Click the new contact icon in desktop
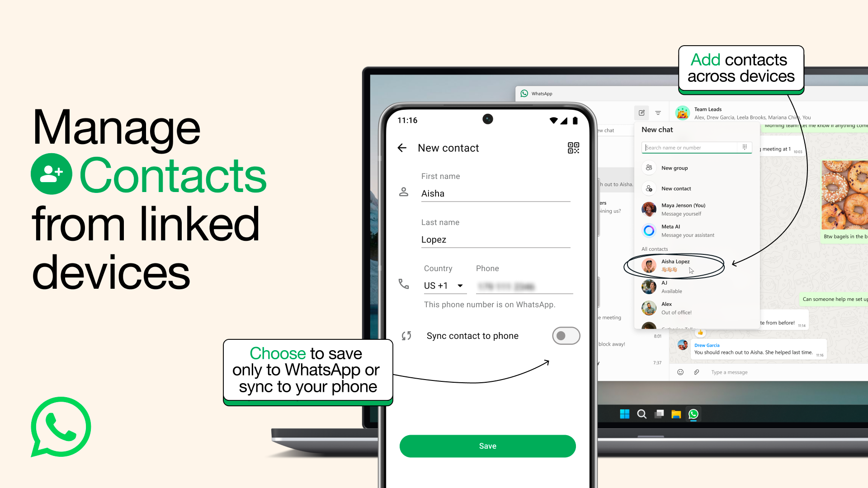Viewport: 868px width, 488px height. tap(649, 188)
